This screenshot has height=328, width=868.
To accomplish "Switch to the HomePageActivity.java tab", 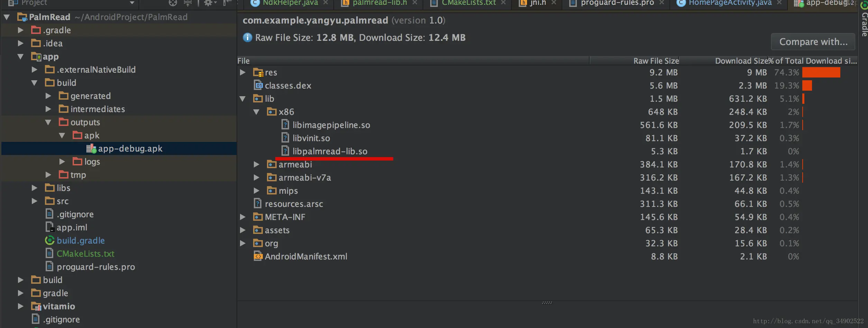I will (x=729, y=3).
